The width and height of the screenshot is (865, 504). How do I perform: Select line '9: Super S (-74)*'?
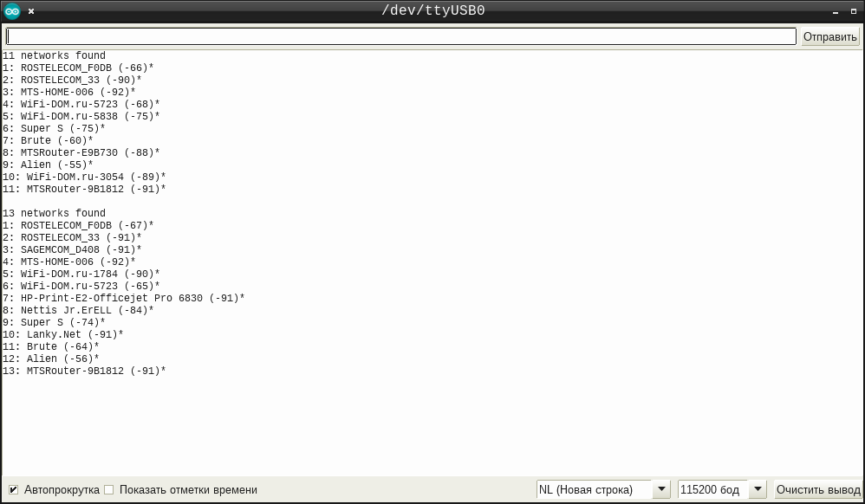click(54, 323)
